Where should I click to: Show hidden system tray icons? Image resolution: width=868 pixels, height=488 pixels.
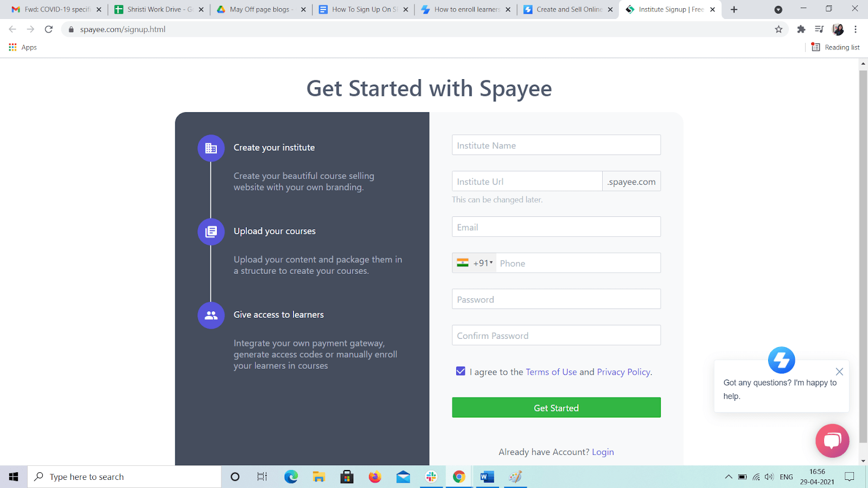click(728, 477)
